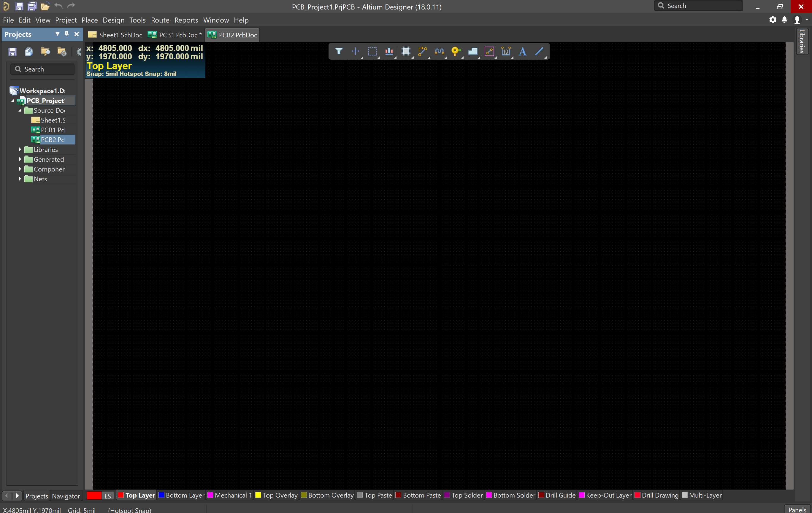Click the user account icon
This screenshot has height=513, width=812.
(x=797, y=20)
